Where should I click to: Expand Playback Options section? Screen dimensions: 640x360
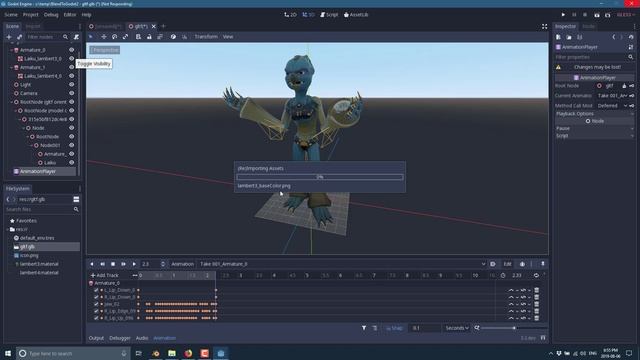[x=594, y=114]
